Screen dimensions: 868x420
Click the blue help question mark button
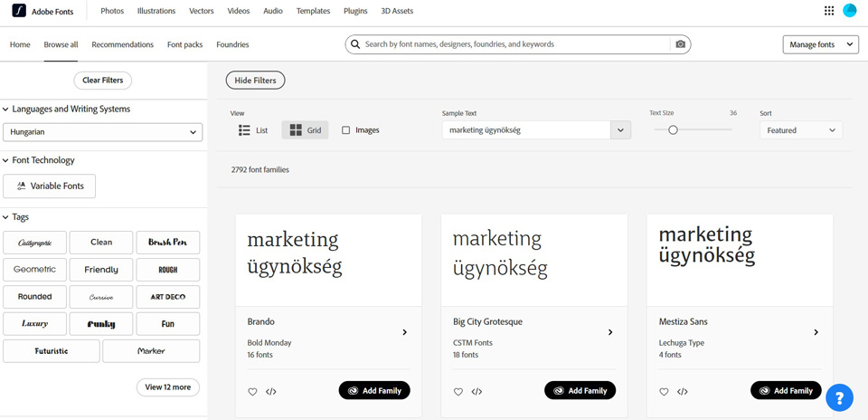(x=839, y=398)
